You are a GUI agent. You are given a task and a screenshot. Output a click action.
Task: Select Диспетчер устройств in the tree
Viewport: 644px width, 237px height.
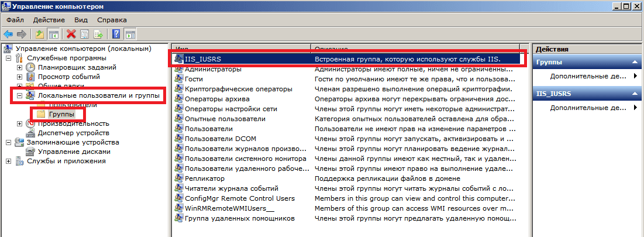pos(65,133)
